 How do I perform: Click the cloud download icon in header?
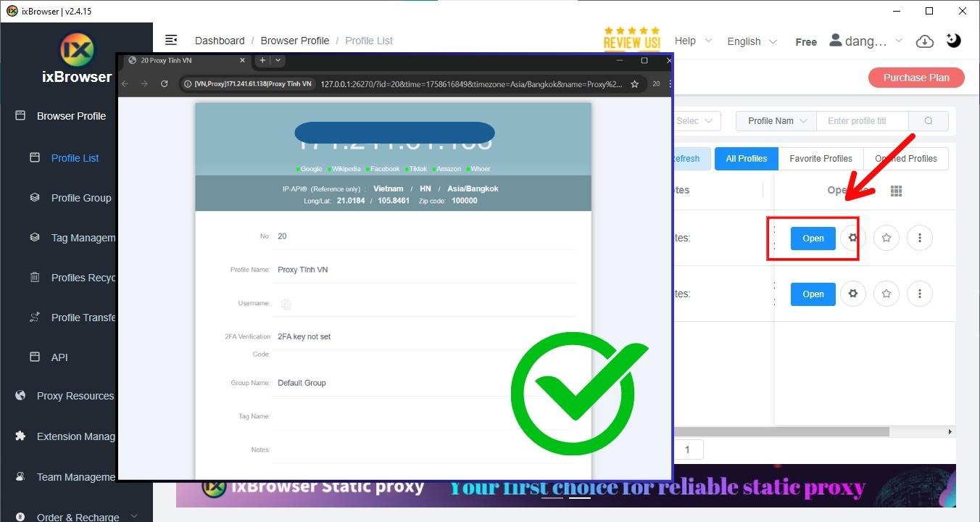coord(925,41)
